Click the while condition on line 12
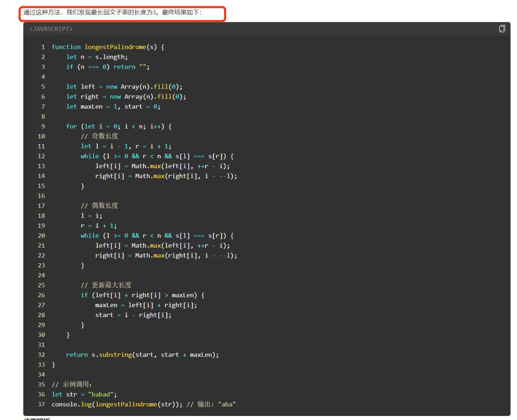The width and height of the screenshot is (517, 420). [157, 156]
